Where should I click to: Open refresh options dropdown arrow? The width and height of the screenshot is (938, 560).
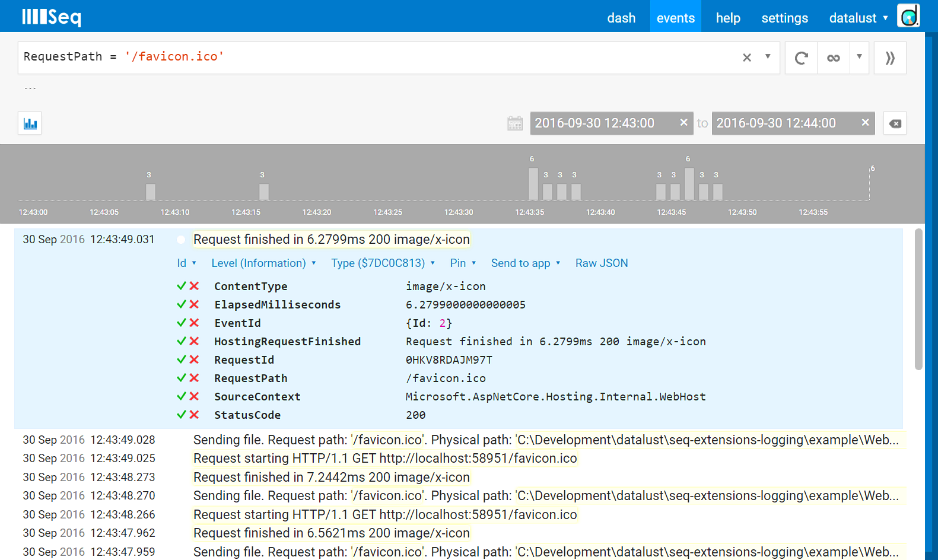(859, 58)
